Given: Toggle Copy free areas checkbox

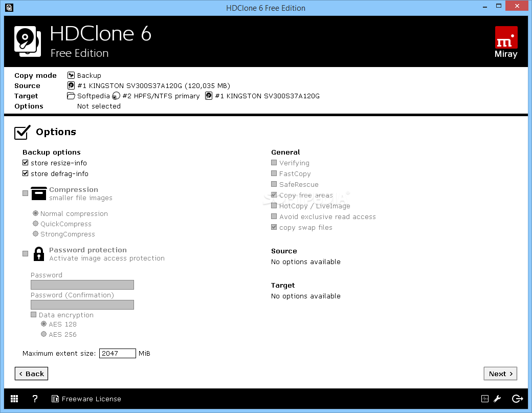Looking at the screenshot, I should 274,195.
